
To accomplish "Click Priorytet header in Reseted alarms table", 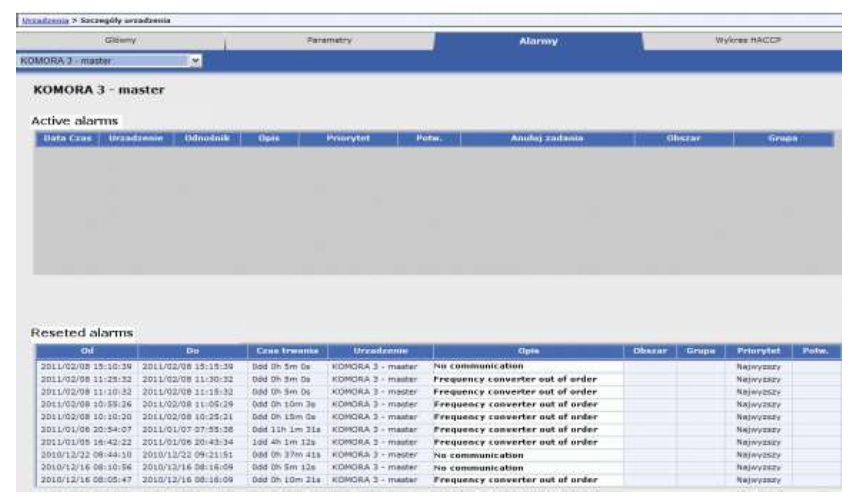I will tap(760, 351).
